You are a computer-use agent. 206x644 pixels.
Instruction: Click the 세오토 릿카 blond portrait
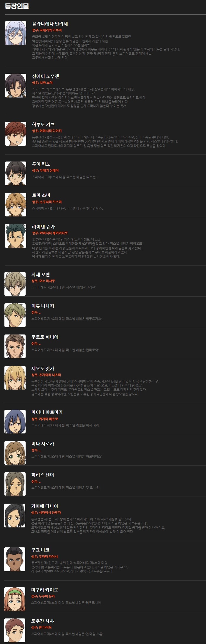tap(15, 378)
